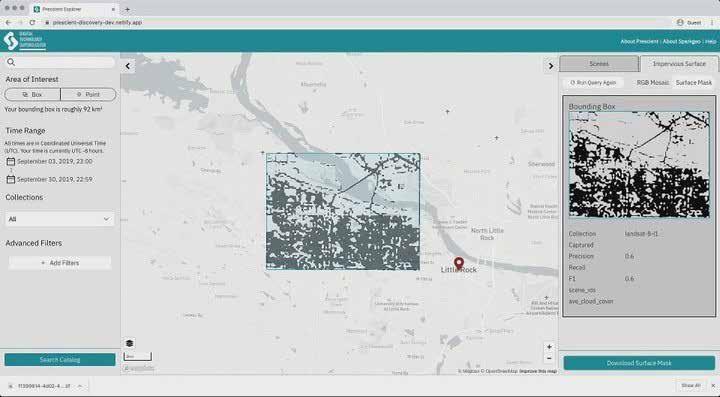
Task: Open the map layers icon
Action: 129,343
